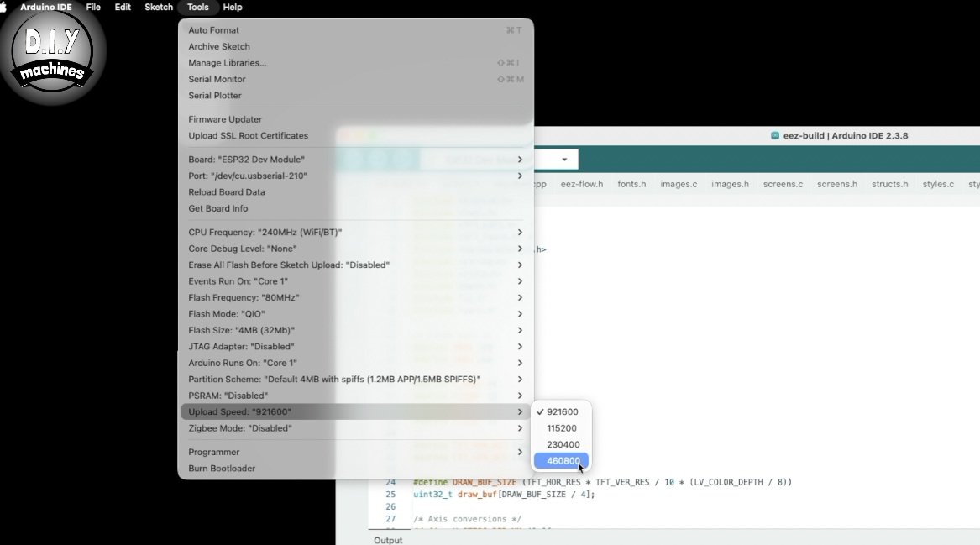Expand the Events Run On submenu
Screen dimensions: 980x545
tap(355, 280)
